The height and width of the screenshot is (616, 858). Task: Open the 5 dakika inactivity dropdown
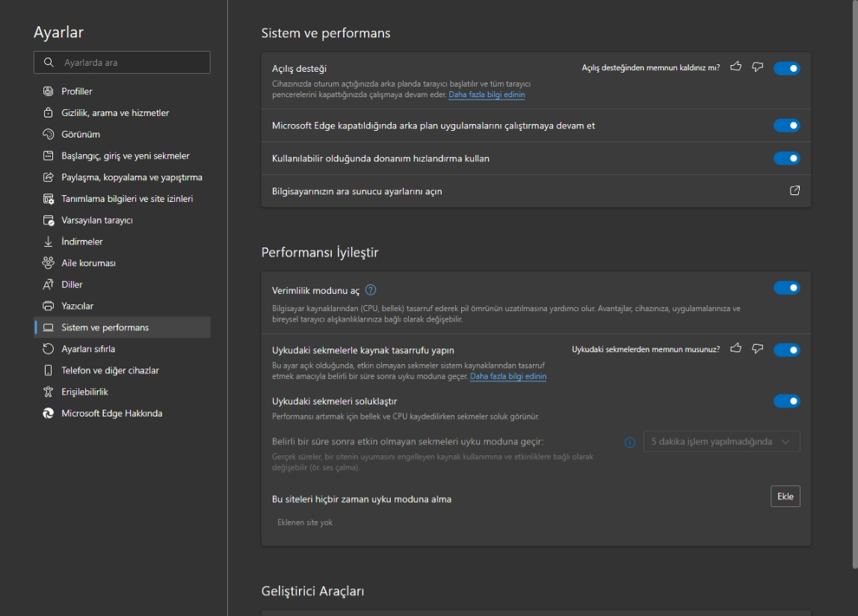point(721,442)
